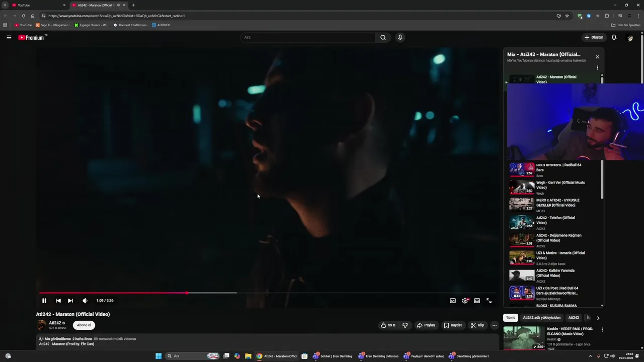Select the Ati242 filter chip
644x362 pixels.
coord(574,318)
